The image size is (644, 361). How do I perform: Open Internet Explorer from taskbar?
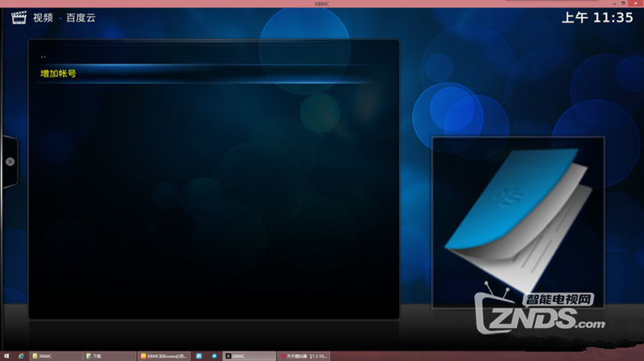coord(21,356)
